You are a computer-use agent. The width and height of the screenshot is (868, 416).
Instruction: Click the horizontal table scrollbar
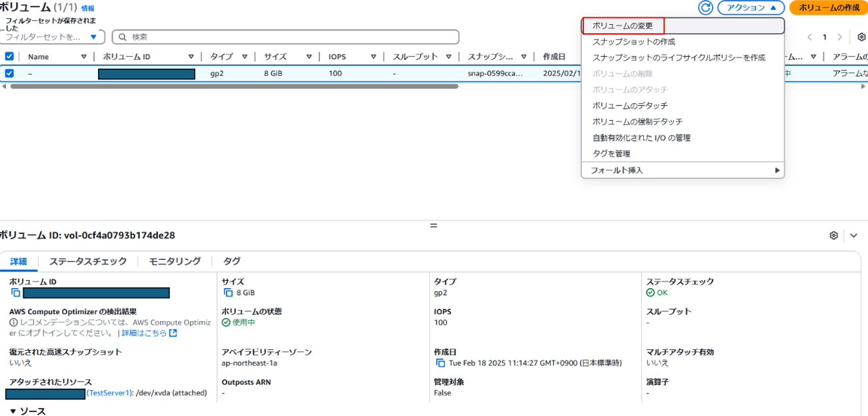coord(233,86)
